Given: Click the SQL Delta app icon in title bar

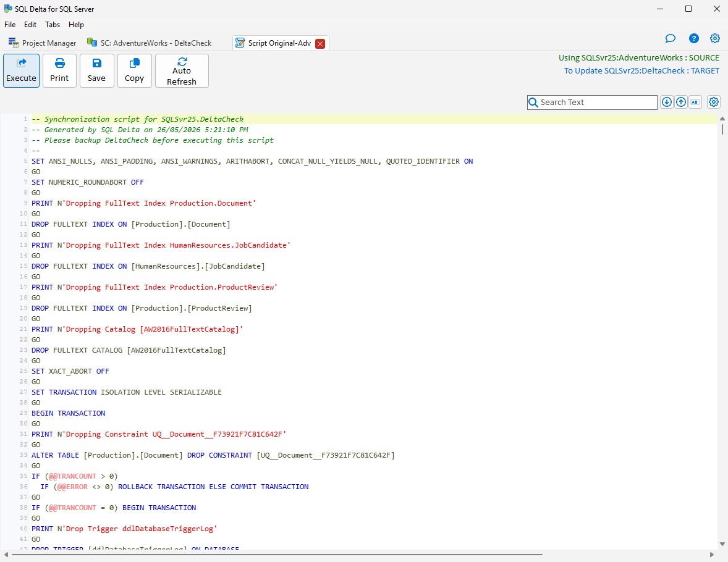Looking at the screenshot, I should pyautogui.click(x=8, y=9).
